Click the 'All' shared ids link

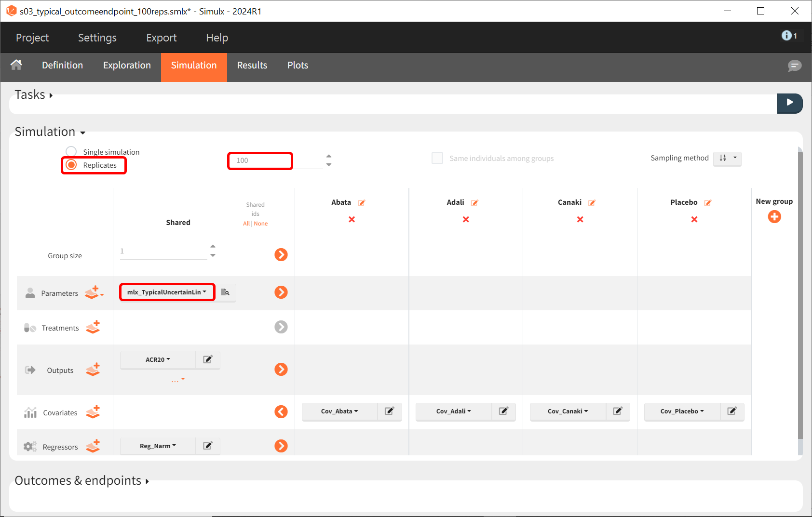[x=246, y=224]
